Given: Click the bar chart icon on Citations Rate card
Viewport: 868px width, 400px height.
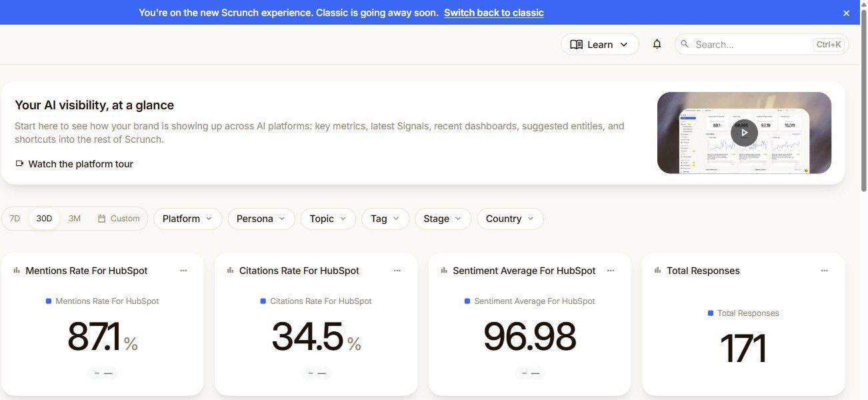Looking at the screenshot, I should point(230,270).
